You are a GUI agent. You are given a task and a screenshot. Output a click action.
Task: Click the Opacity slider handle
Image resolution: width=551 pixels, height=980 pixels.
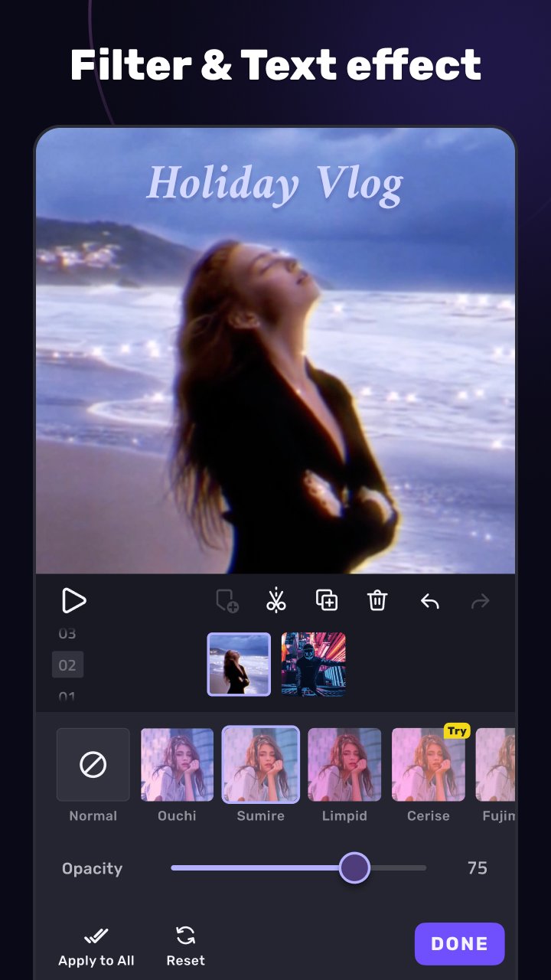(354, 868)
